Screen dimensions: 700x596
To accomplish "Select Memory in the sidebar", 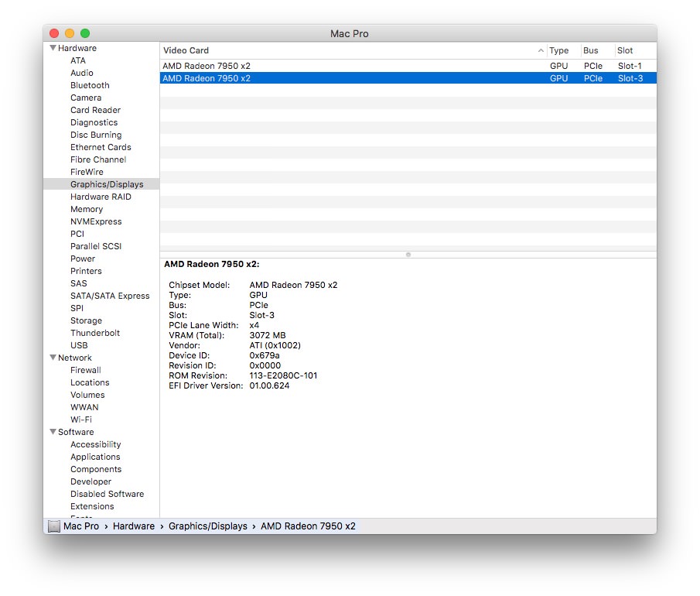I will tap(87, 209).
